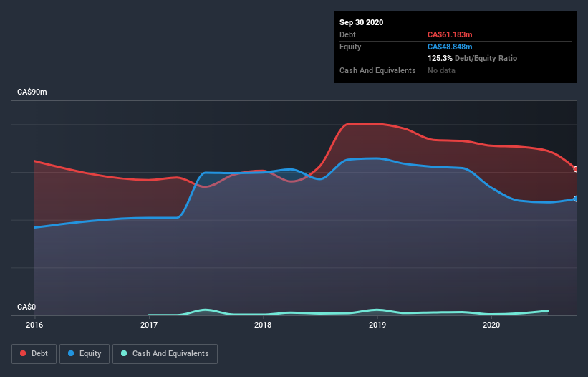
Task: Select the 2020 x-axis label
Action: [491, 325]
